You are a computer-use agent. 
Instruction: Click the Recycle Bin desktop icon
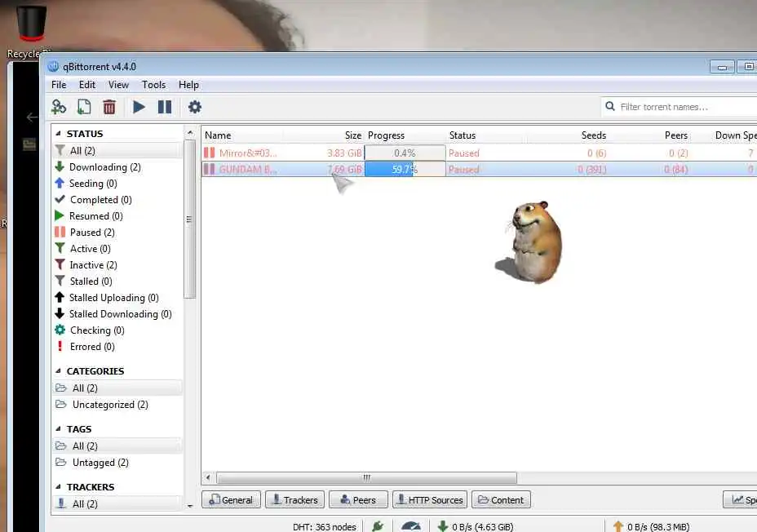[x=31, y=30]
